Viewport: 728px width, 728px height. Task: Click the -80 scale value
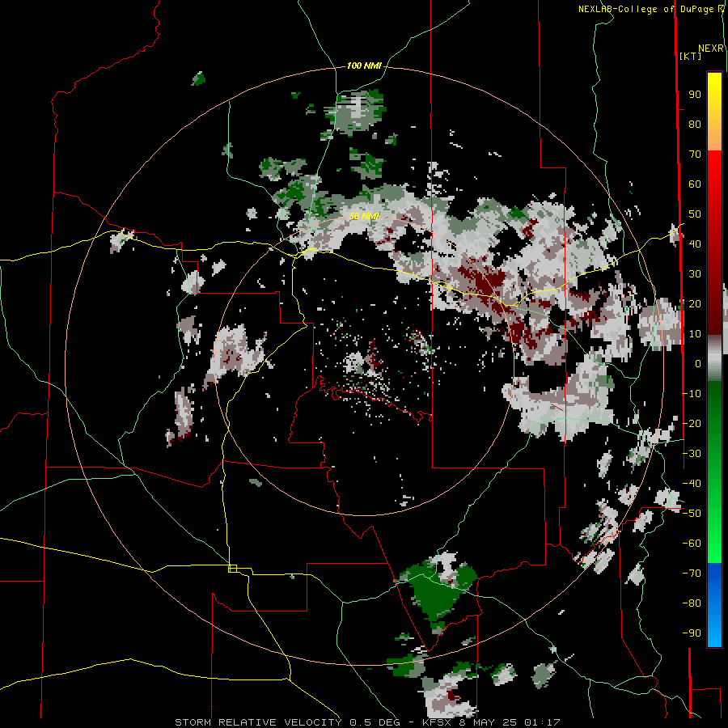[x=692, y=603]
